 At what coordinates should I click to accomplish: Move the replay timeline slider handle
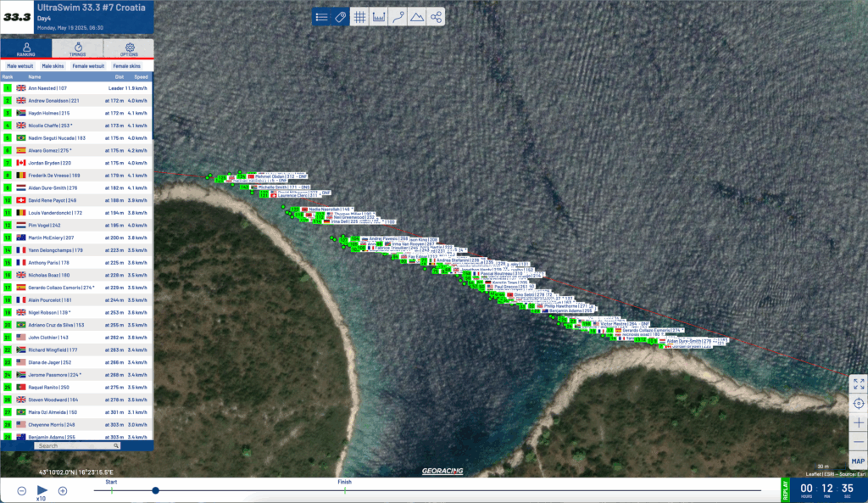(156, 490)
